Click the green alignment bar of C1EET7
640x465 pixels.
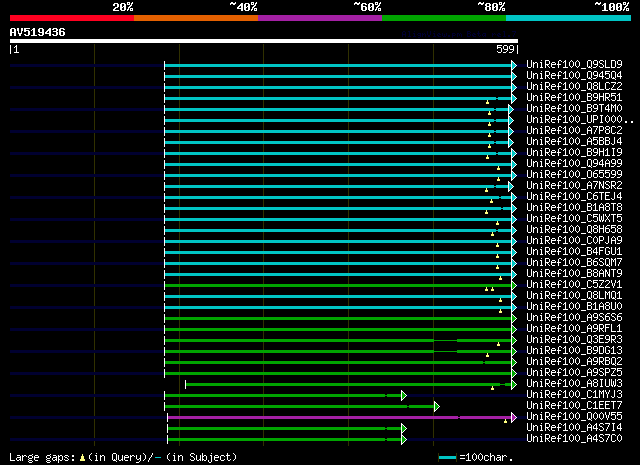coord(300,406)
